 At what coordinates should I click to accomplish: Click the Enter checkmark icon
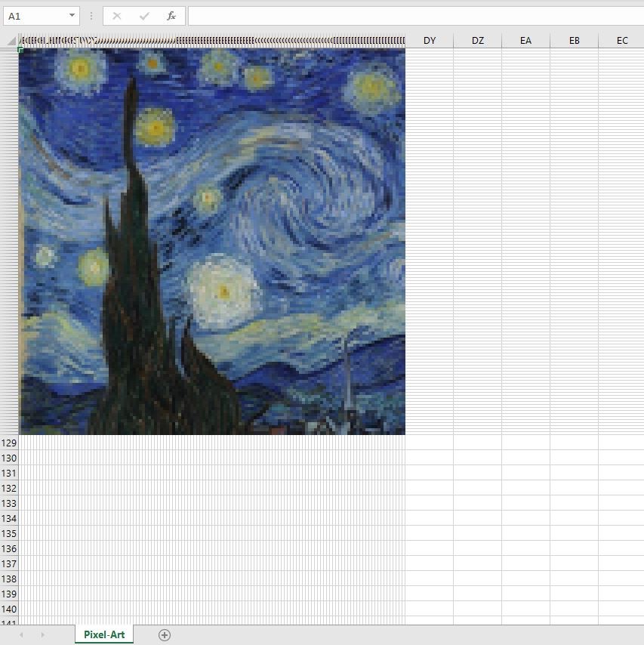[144, 16]
